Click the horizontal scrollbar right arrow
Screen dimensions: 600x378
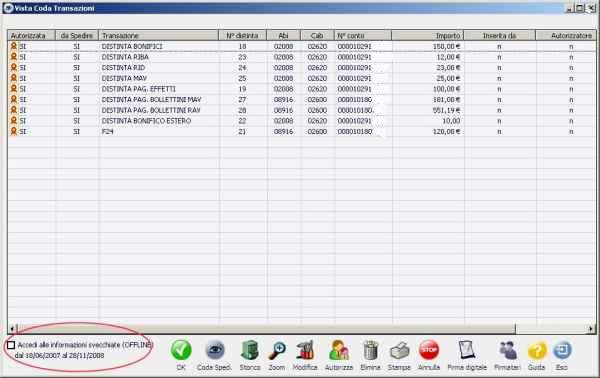coord(591,328)
